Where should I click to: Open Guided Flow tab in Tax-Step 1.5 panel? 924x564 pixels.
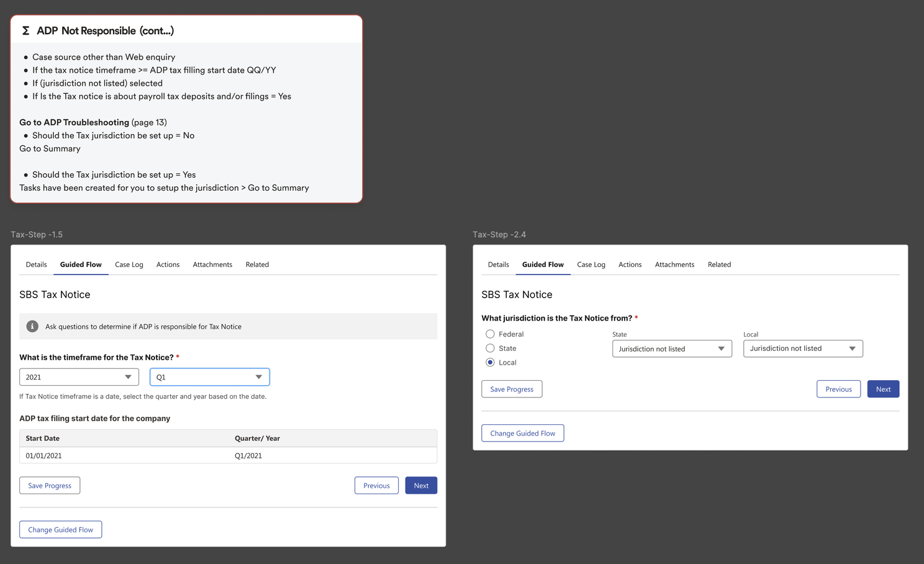tap(81, 265)
